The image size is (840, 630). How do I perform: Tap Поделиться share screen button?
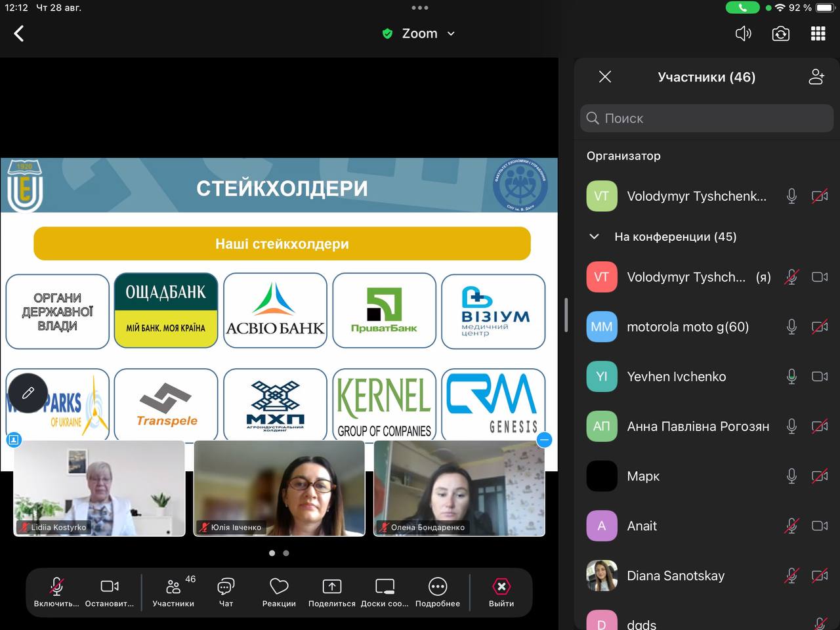332,591
